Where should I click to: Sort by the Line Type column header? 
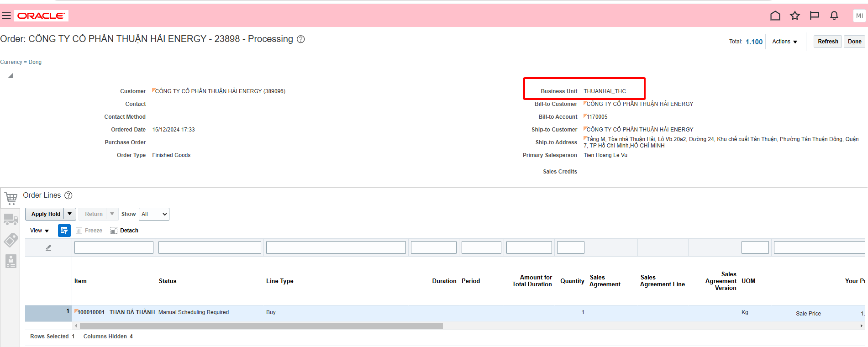280,281
